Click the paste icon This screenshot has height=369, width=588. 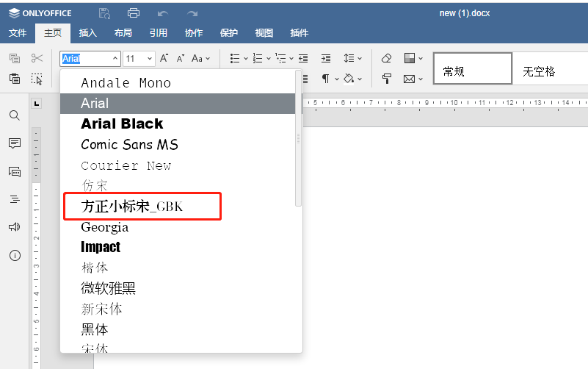(15, 79)
